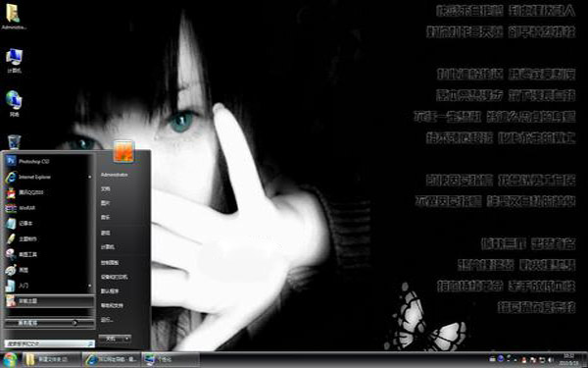Screen dimensions: 588x368
Task: Open Default Programs (默认程序)
Action: click(x=110, y=291)
